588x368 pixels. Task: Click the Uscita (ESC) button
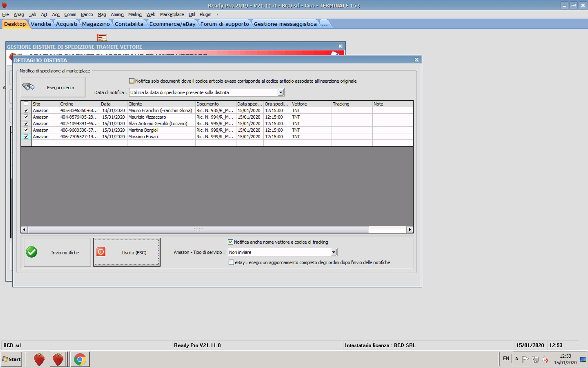(x=127, y=252)
